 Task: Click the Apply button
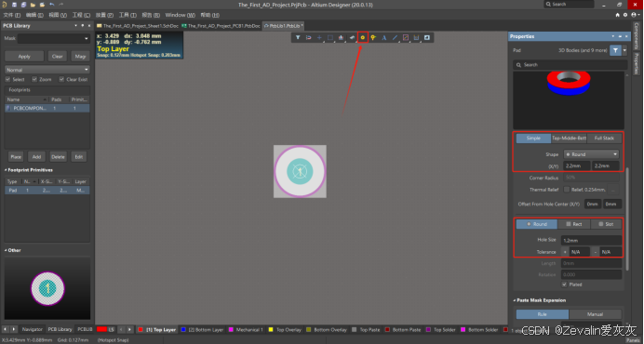coord(24,56)
